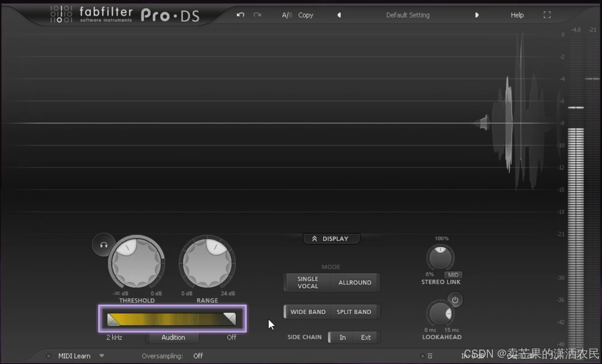The width and height of the screenshot is (602, 364).
Task: Set side chain to In
Action: 343,337
